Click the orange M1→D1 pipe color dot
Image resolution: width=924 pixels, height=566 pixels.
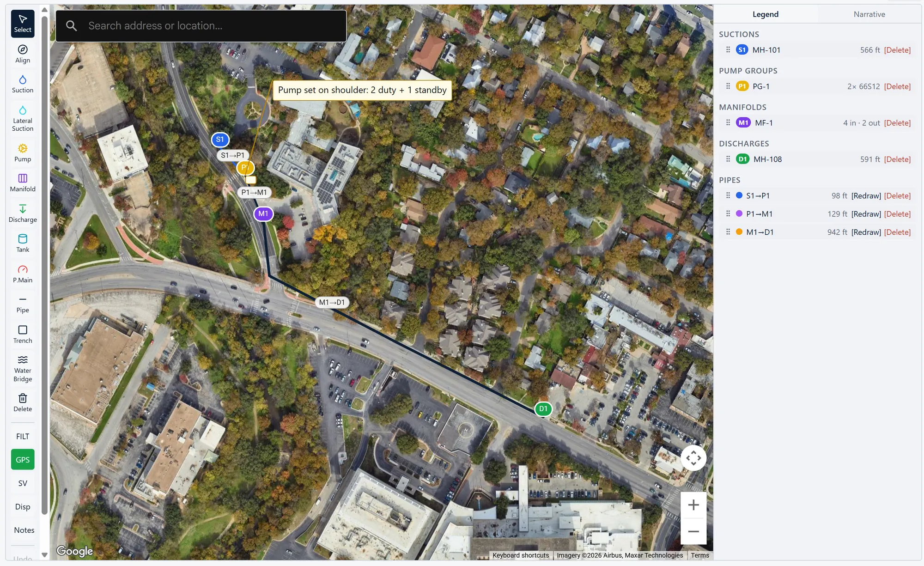click(x=739, y=232)
